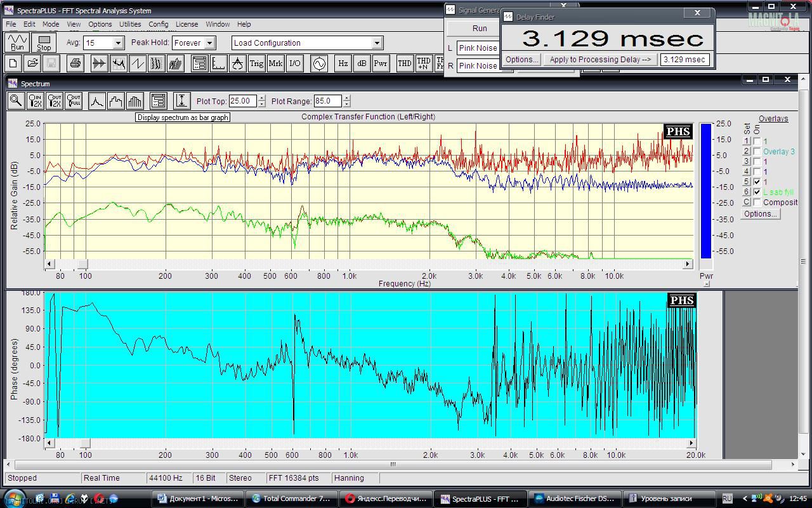Image resolution: width=812 pixels, height=508 pixels.
Task: Click the Plot Top input field
Action: coord(243,101)
